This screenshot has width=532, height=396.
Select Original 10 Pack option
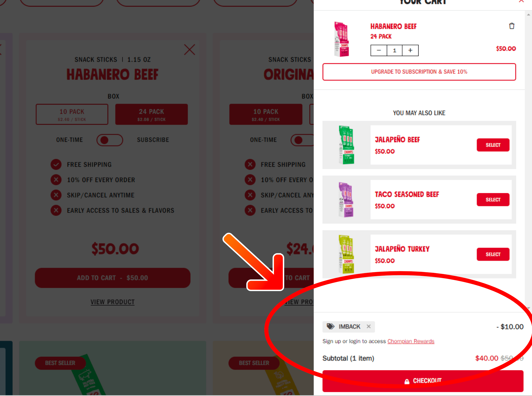(x=266, y=114)
